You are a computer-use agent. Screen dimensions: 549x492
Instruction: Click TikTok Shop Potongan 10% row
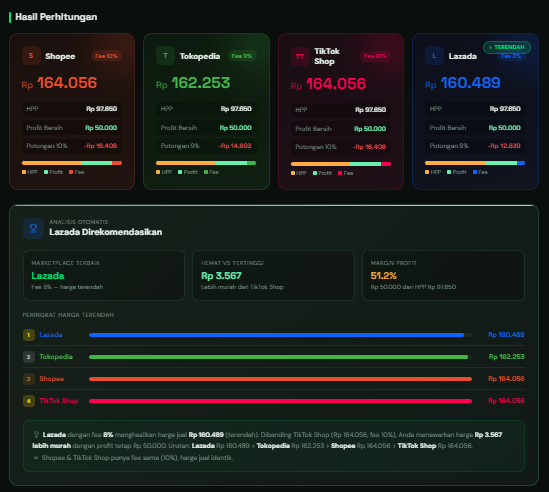click(x=341, y=147)
